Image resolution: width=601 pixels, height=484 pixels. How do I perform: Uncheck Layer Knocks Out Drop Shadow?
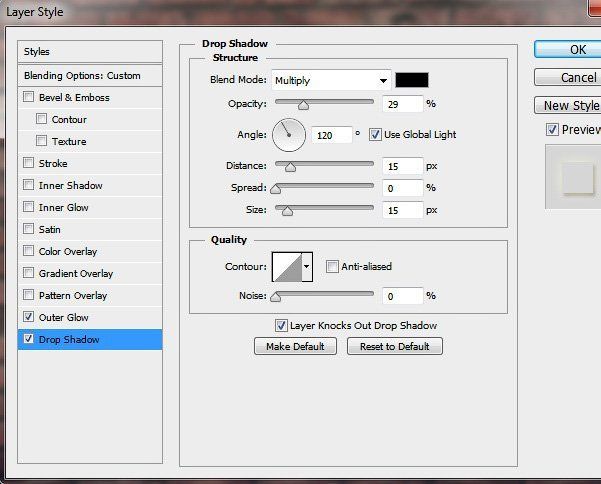[x=281, y=325]
